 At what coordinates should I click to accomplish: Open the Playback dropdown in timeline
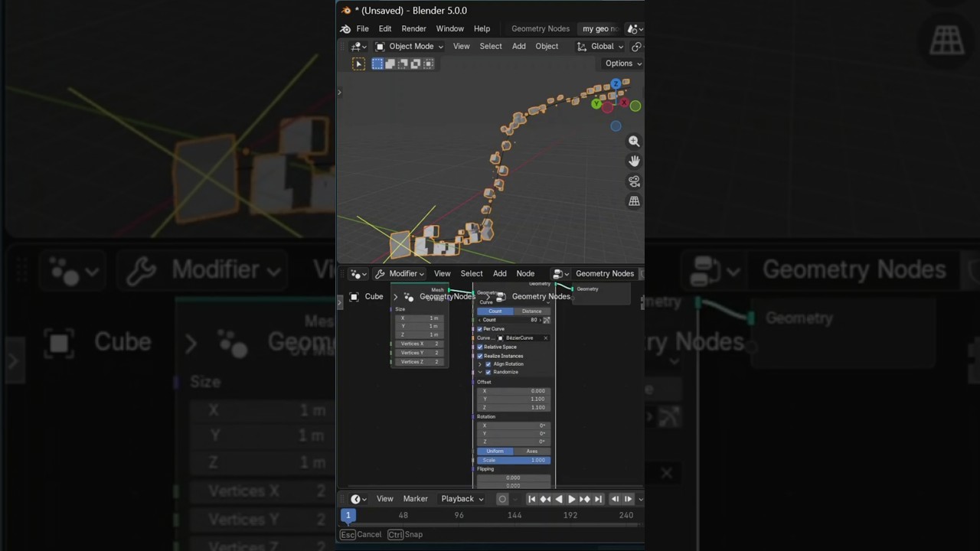[462, 499]
